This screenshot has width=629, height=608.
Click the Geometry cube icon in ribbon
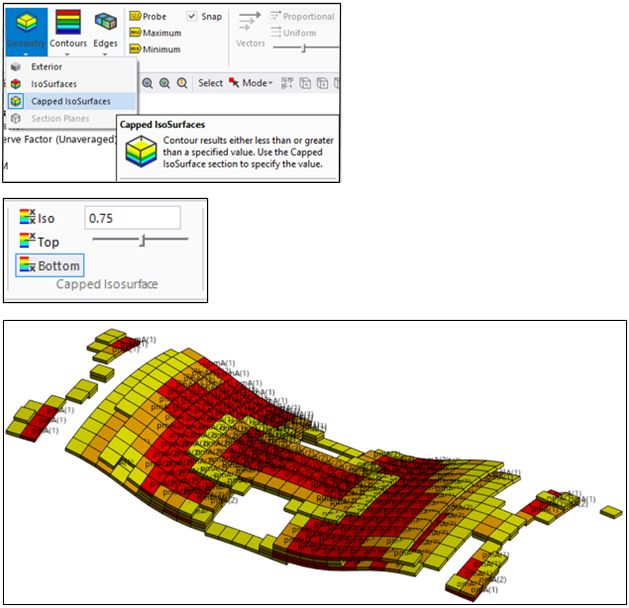(26, 22)
